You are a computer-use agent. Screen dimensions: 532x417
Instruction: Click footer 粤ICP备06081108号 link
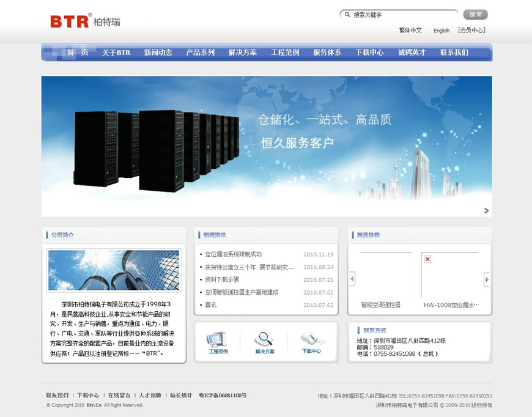[223, 395]
